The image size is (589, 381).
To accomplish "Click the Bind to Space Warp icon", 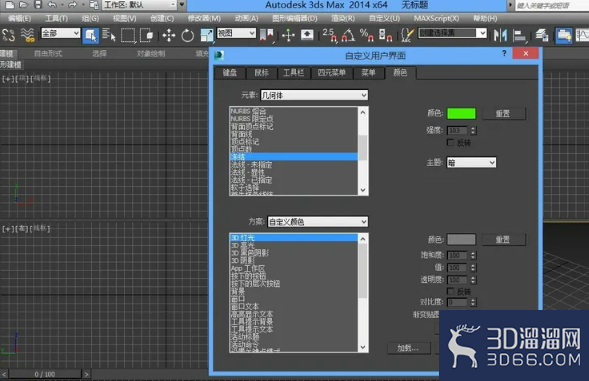I will [28, 35].
